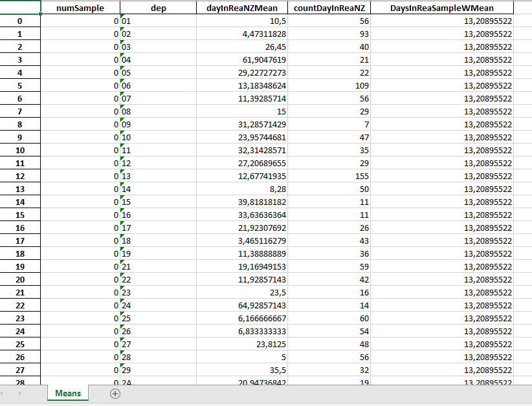This screenshot has width=532, height=406.
Task: Select cell with value 23,8125
Action: [x=242, y=345]
